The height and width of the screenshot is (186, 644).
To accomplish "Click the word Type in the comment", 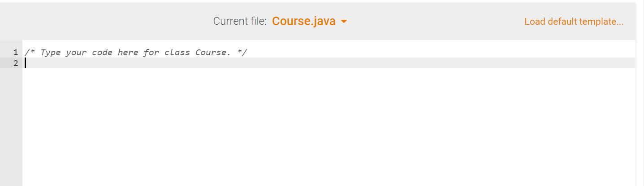I will [x=51, y=52].
